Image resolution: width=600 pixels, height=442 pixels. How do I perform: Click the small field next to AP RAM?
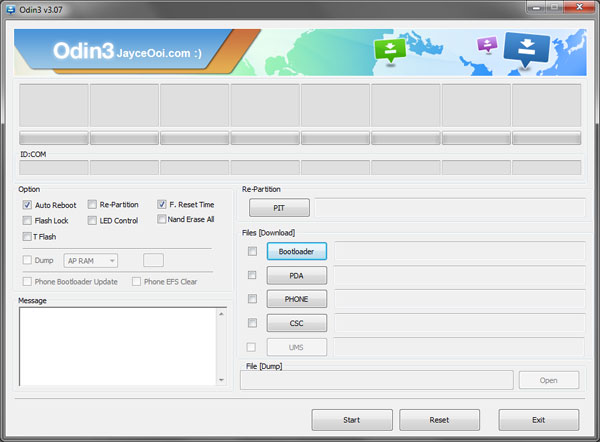(x=153, y=260)
